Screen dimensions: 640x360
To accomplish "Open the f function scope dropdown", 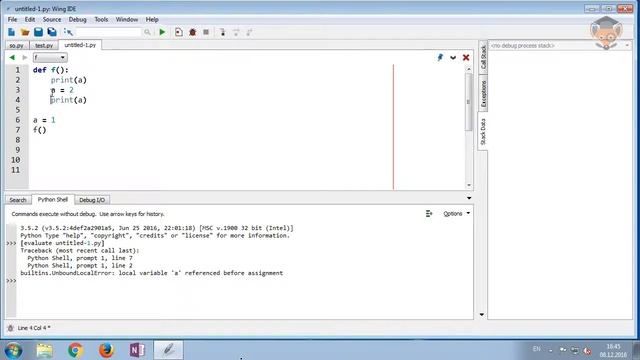I will pyautogui.click(x=50, y=58).
